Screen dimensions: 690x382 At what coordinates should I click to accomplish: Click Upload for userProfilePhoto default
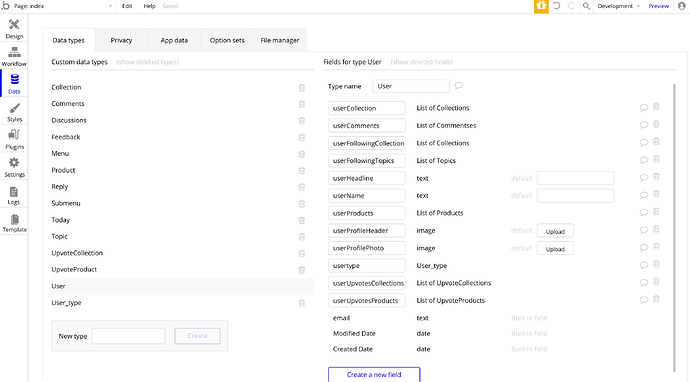pos(555,249)
